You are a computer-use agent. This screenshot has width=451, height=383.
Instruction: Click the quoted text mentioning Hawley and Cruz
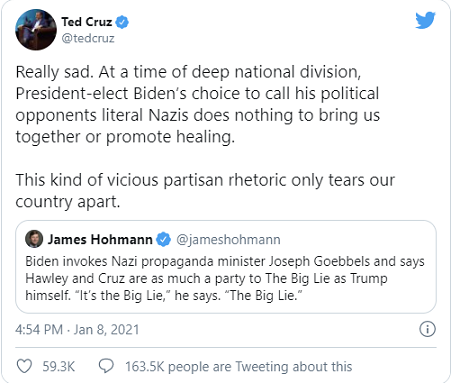pos(206,278)
